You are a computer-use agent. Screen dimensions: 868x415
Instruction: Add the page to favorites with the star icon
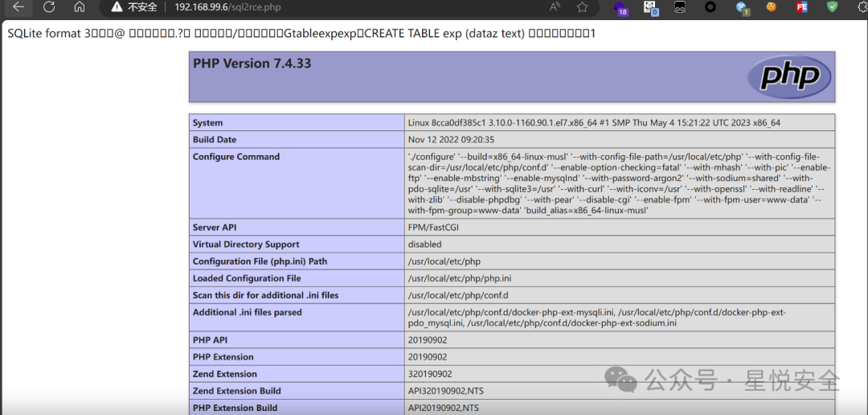click(582, 7)
